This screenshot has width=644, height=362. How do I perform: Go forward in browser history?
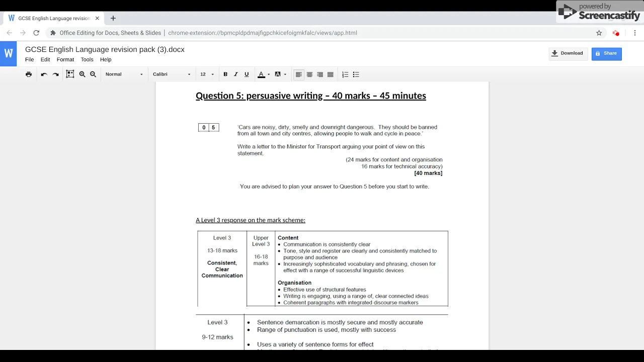point(23,33)
